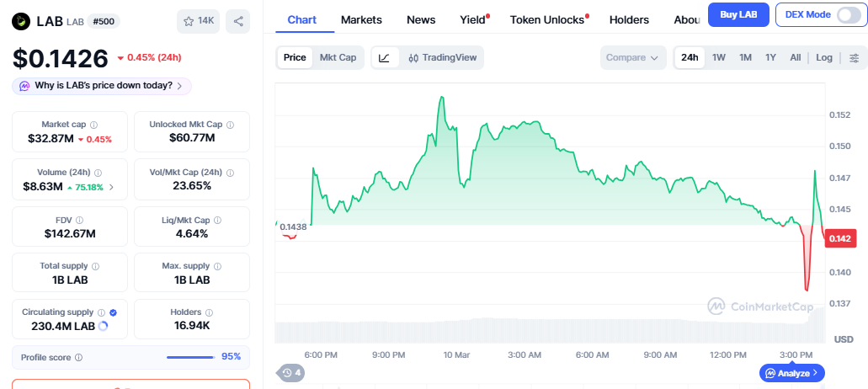Click the Profile score progress bar
The width and height of the screenshot is (868, 389).
[191, 358]
